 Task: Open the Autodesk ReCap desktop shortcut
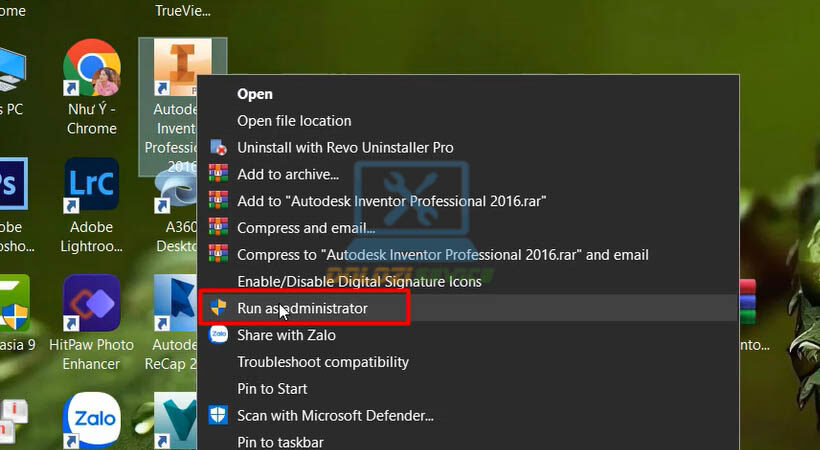click(x=177, y=304)
